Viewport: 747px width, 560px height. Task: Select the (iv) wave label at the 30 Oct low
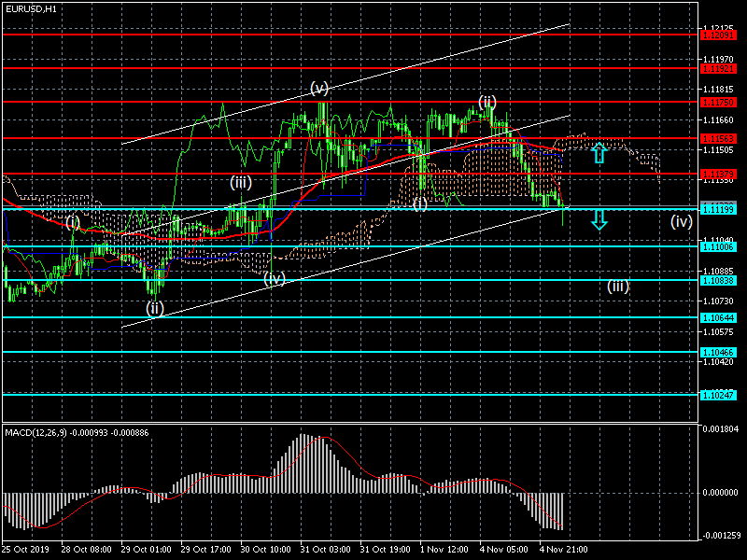pyautogui.click(x=274, y=278)
